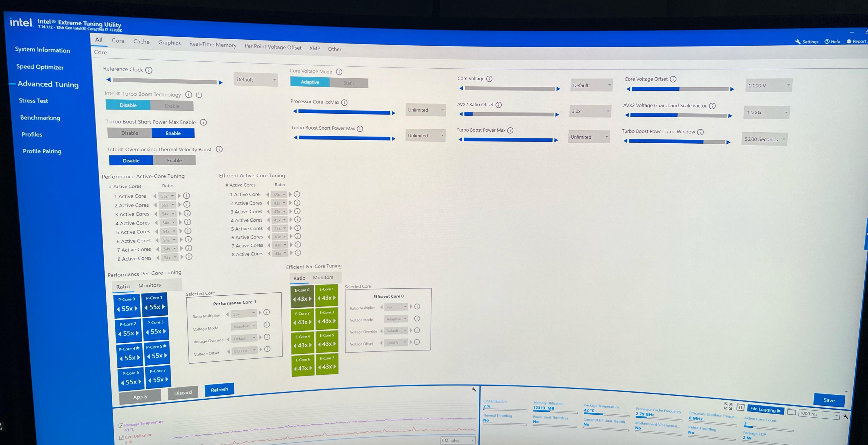This screenshot has height=445, width=868.
Task: Click the Apply button
Action: [x=140, y=397]
